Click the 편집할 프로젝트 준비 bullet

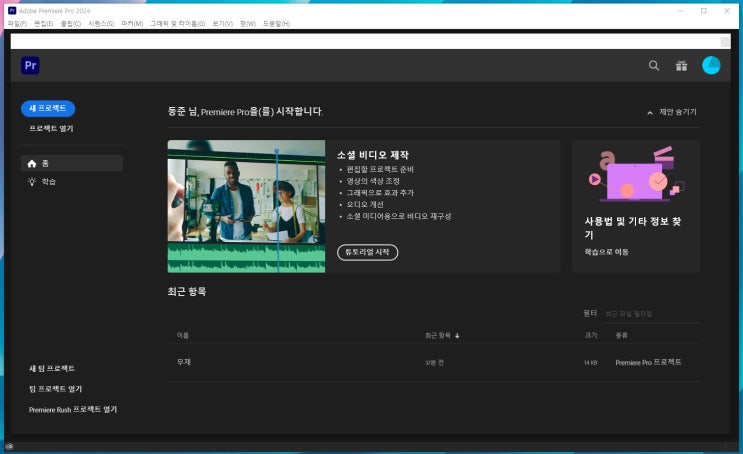380,170
